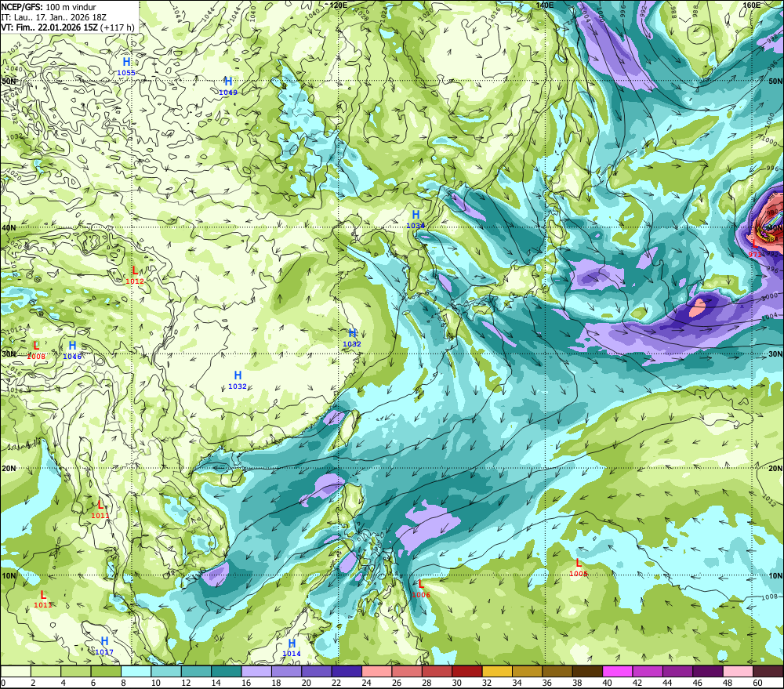Viewport: 784px width, 689px height.
Task: Click the legend swatch after the 60 label
Action: pyautogui.click(x=768, y=671)
